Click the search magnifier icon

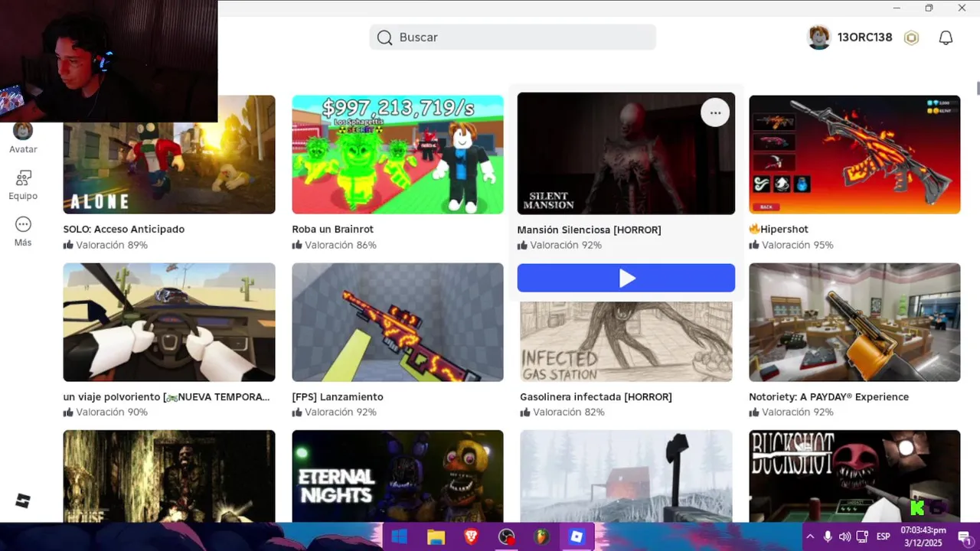click(x=384, y=37)
